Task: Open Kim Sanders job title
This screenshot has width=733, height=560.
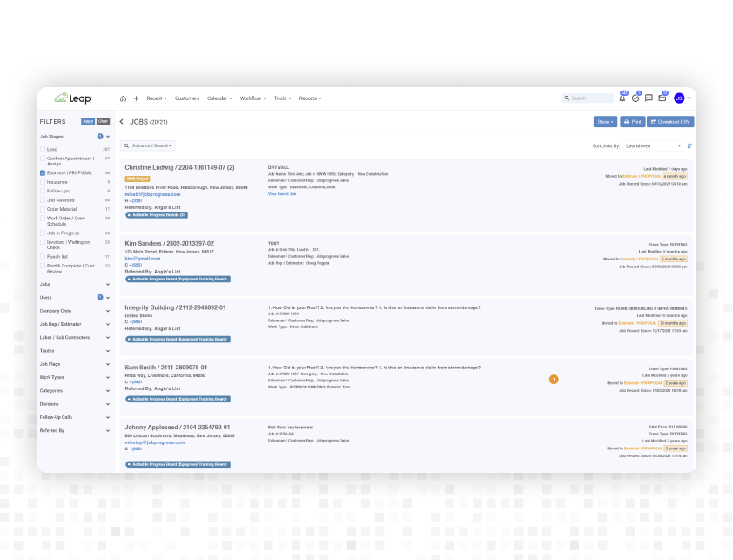Action: tap(169, 243)
